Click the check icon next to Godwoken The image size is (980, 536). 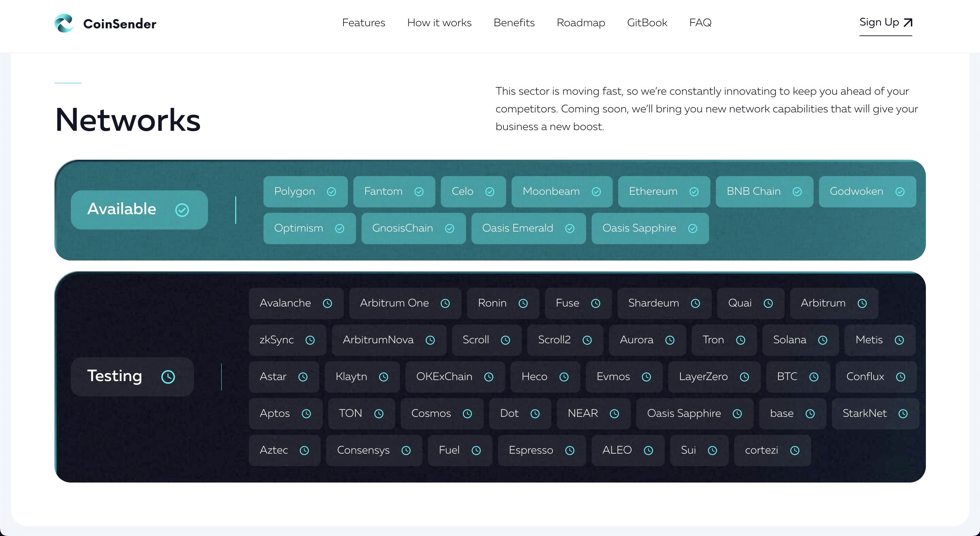point(900,191)
